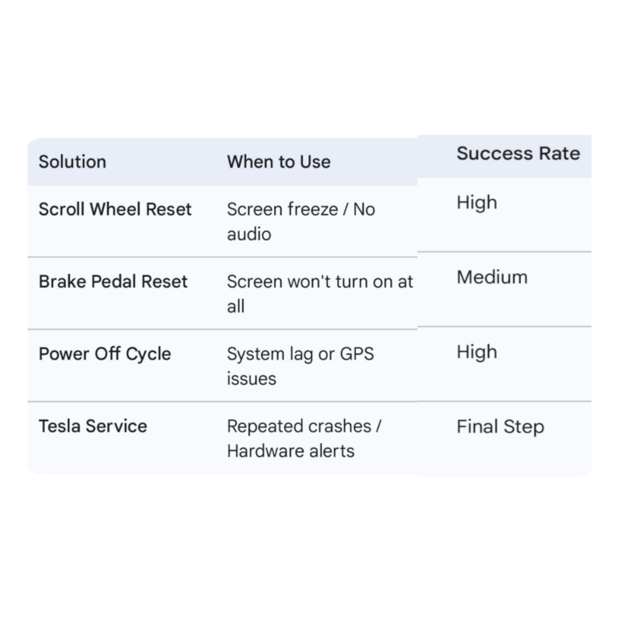Click the word 'all' under Screen won't

pyautogui.click(x=236, y=306)
